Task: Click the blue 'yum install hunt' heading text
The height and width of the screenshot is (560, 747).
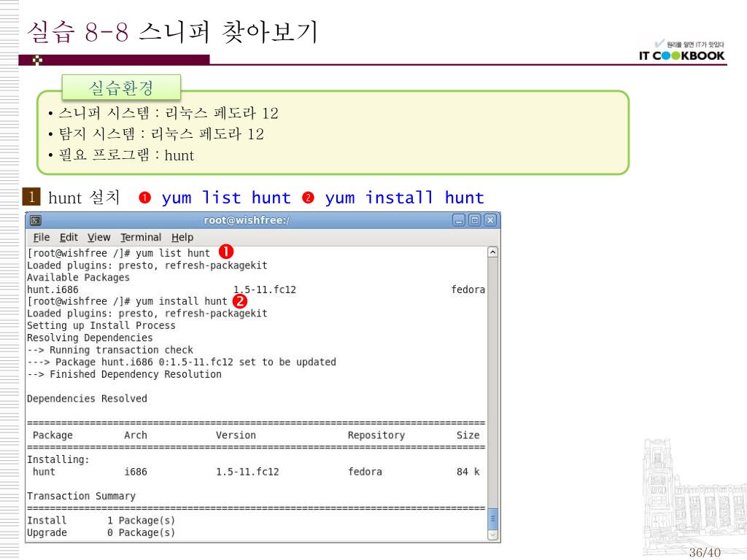Action: click(x=404, y=198)
